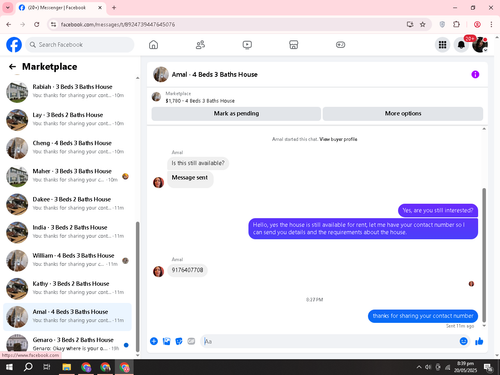
Task: Open the Marketplace storefront icon
Action: click(x=294, y=45)
